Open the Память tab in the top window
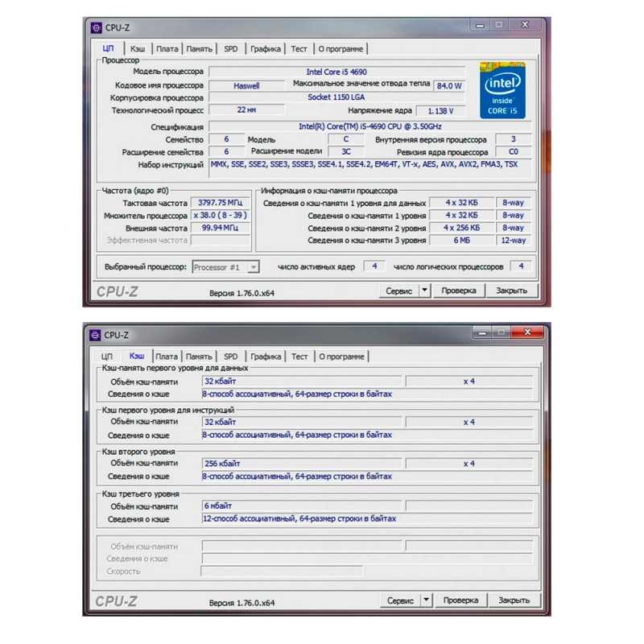 [x=199, y=49]
